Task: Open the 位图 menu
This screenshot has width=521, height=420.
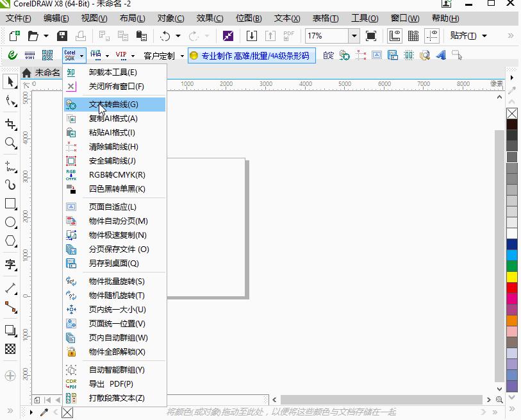Action: coord(249,18)
